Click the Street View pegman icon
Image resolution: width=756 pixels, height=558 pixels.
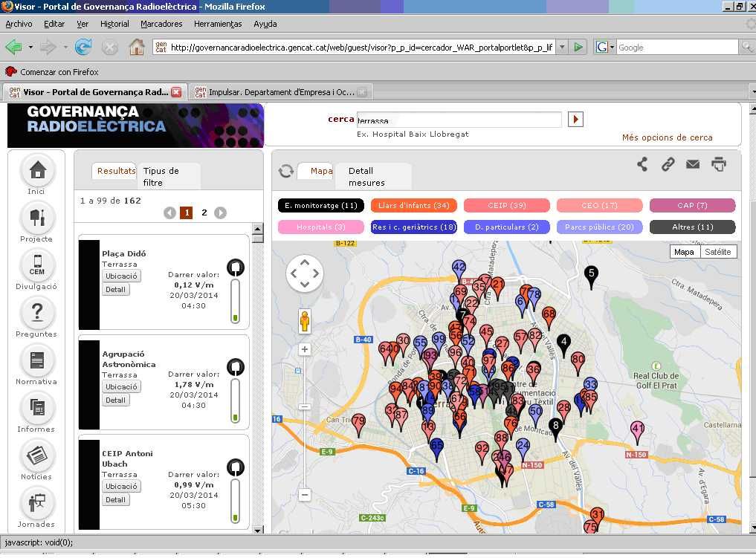tap(304, 321)
